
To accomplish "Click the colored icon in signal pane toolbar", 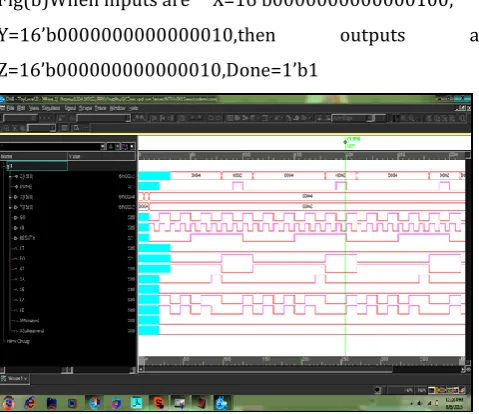I will 125,146.
